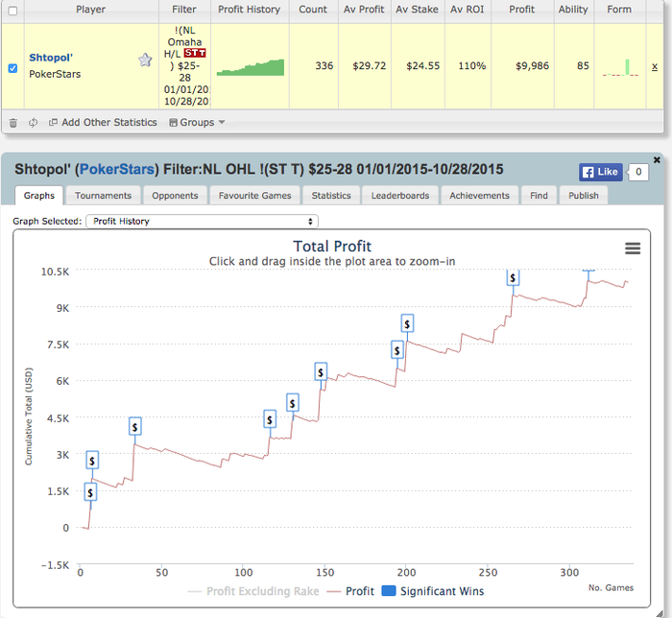This screenshot has height=618, width=672.
Task: Click the significant win marker near game 148
Action: tap(321, 371)
